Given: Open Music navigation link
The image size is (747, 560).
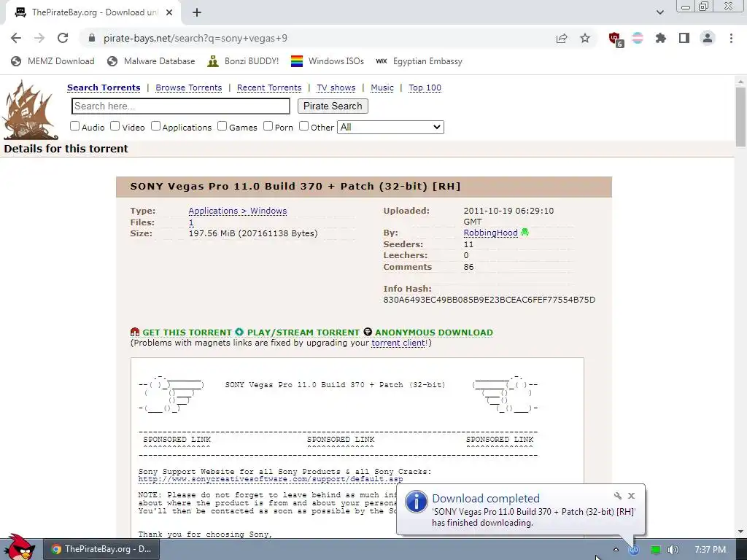Looking at the screenshot, I should 382,87.
